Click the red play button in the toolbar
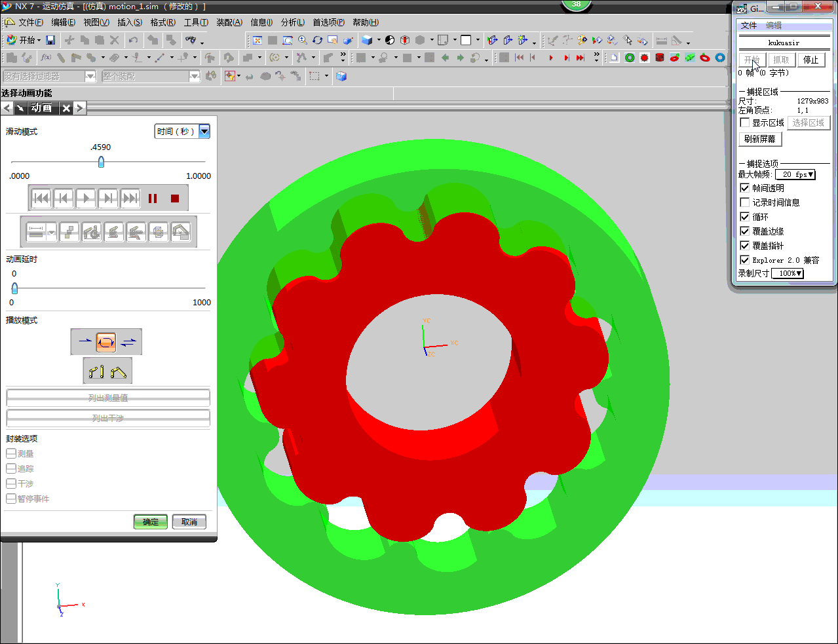 point(551,58)
